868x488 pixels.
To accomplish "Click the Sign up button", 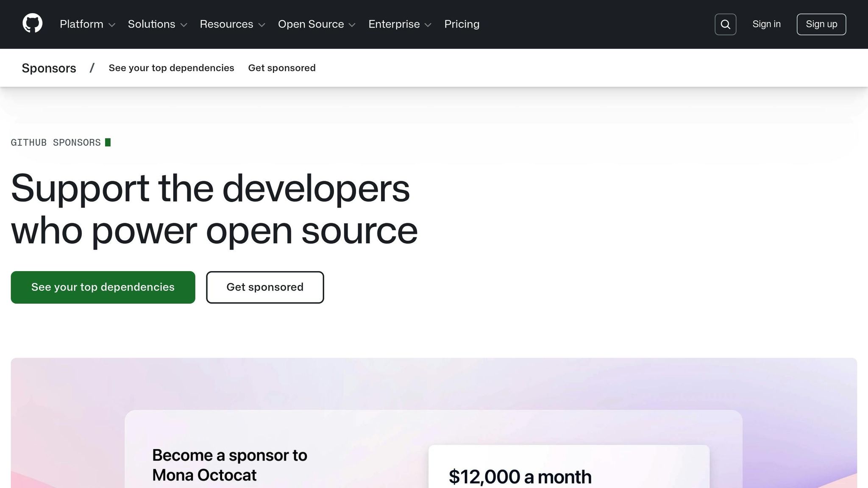I will pos(821,24).
